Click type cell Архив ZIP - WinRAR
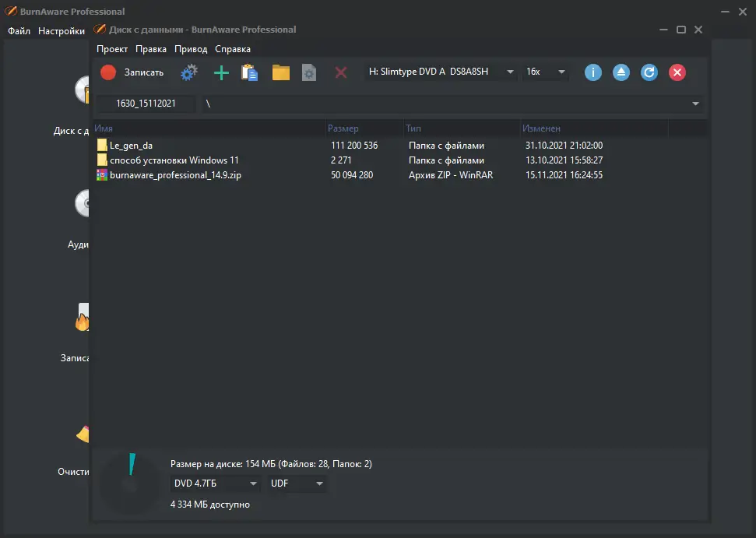756x538 pixels. [x=451, y=175]
